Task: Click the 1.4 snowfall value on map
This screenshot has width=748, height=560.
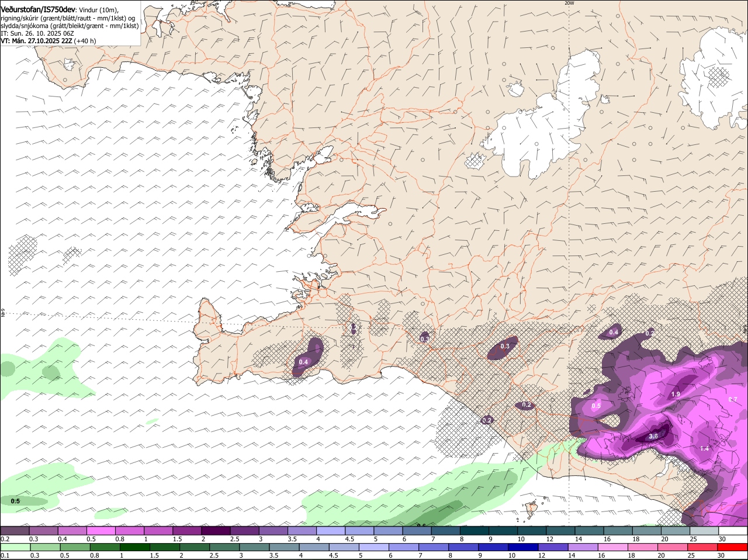Action: click(x=704, y=448)
